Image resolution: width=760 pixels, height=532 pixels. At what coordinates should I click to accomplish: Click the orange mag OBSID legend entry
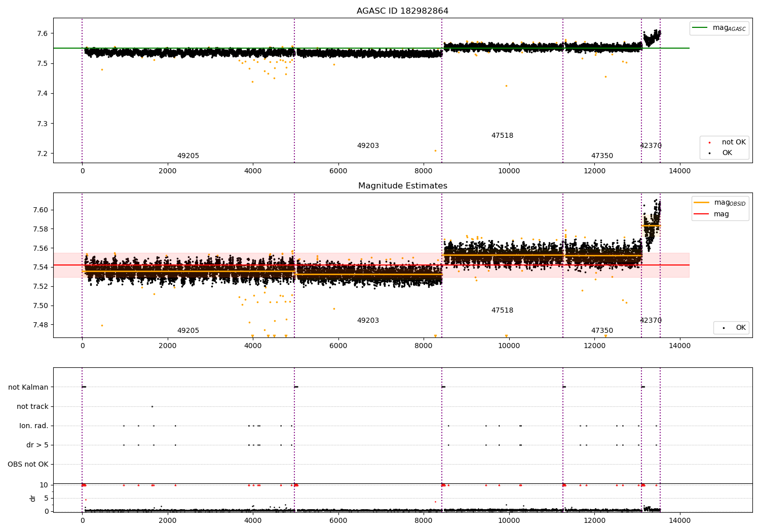pyautogui.click(x=719, y=203)
